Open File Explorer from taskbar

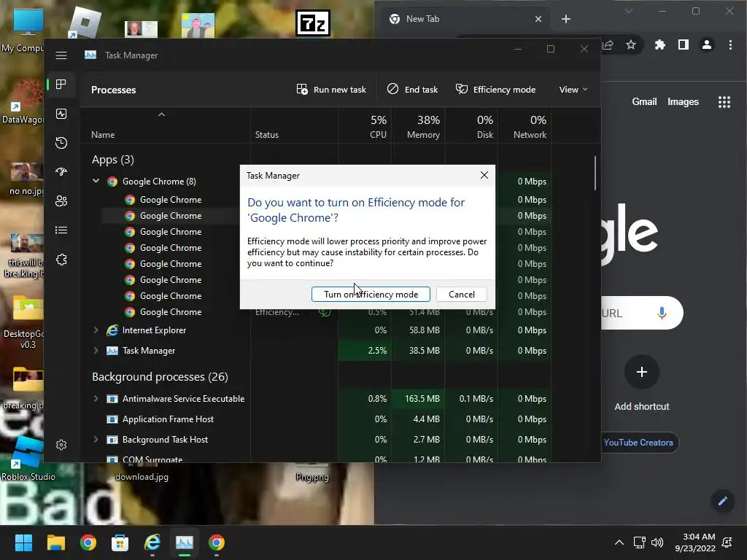(x=55, y=542)
